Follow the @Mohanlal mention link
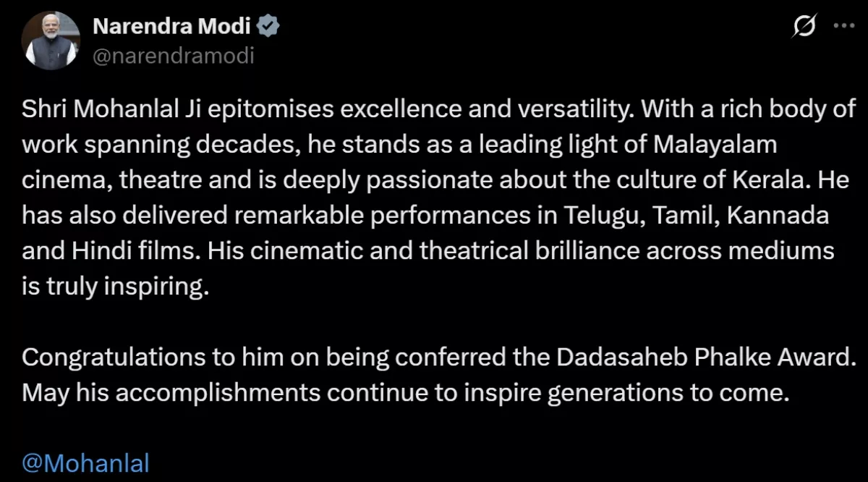Screen dimensions: 868x482 coord(85,462)
